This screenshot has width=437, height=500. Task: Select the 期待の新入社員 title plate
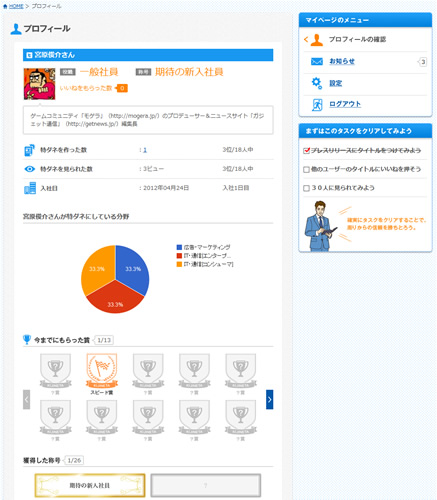[90, 485]
